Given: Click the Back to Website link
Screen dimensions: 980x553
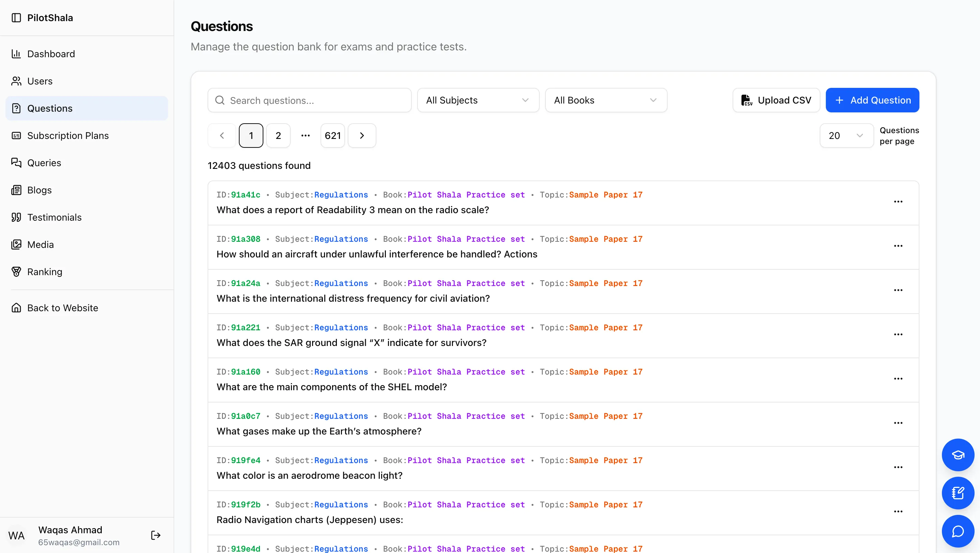Looking at the screenshot, I should (62, 308).
